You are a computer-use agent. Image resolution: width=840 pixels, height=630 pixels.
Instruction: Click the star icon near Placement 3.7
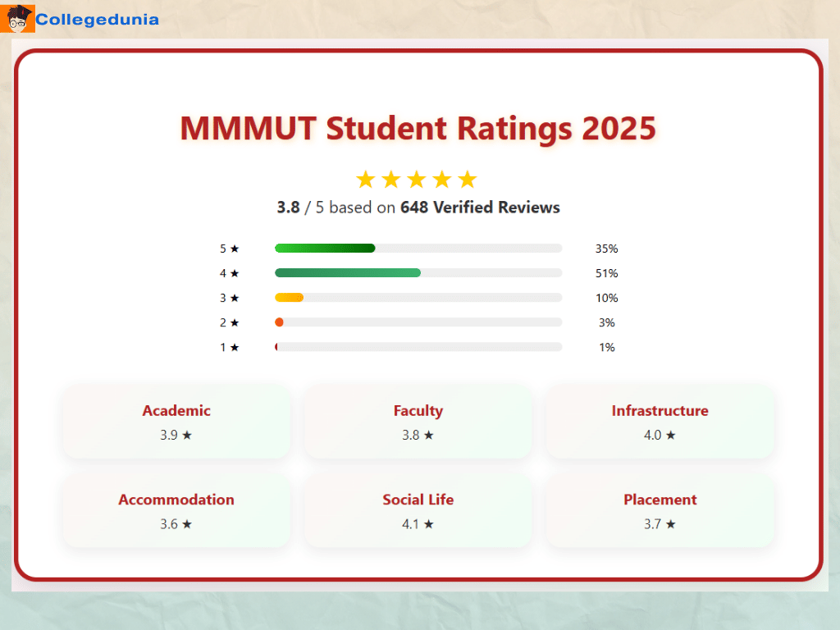click(x=671, y=523)
